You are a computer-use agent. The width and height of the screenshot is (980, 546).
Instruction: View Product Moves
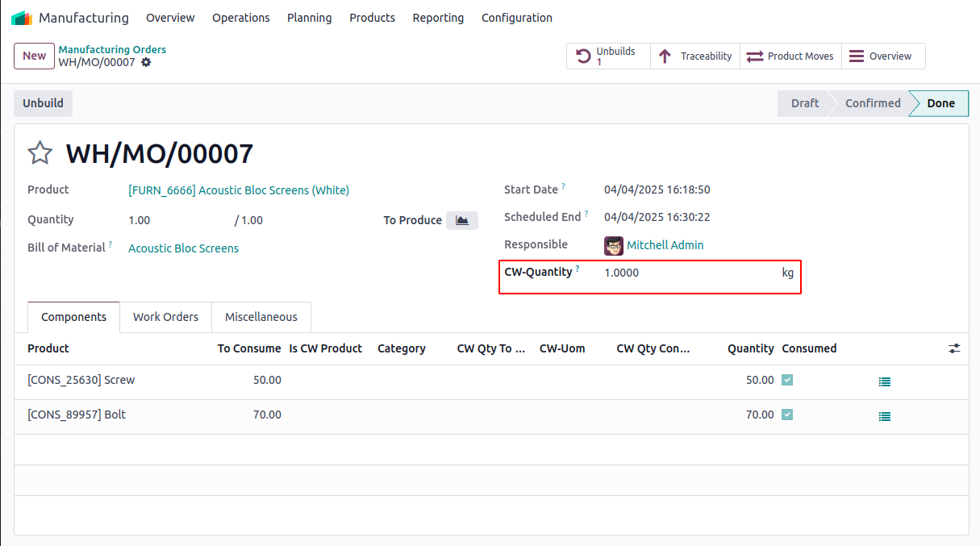coord(790,56)
